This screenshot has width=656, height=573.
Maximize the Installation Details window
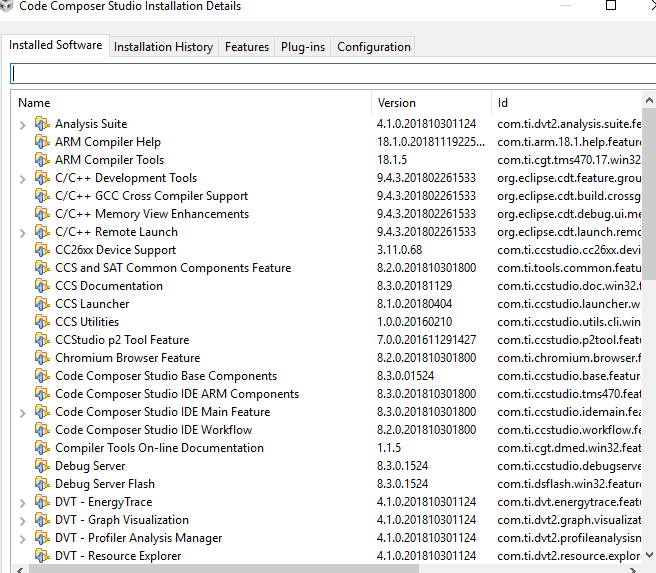click(611, 5)
